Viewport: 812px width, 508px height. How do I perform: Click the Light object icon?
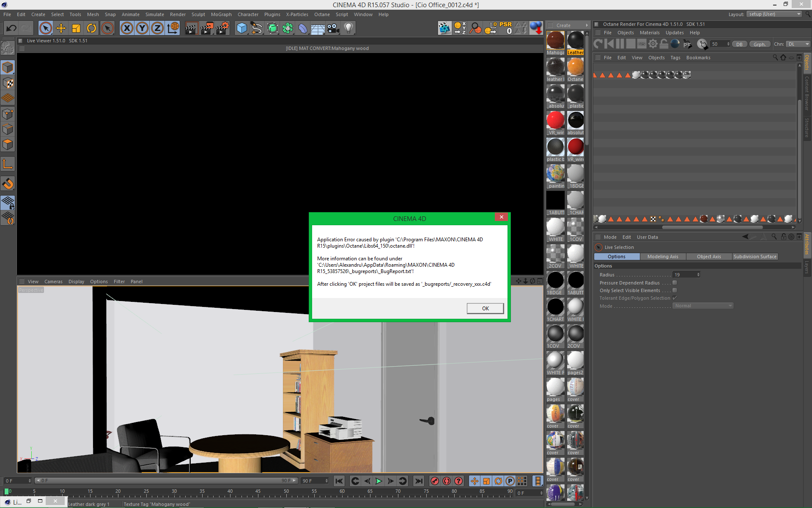(348, 28)
